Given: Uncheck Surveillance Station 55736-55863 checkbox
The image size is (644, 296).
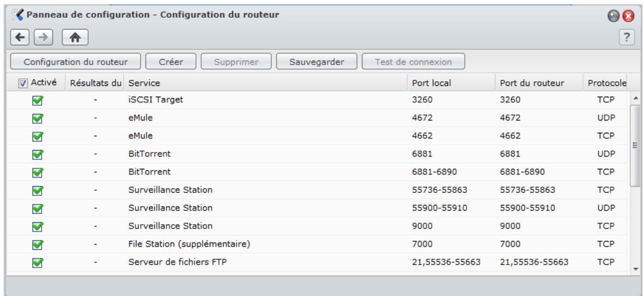Looking at the screenshot, I should click(37, 190).
